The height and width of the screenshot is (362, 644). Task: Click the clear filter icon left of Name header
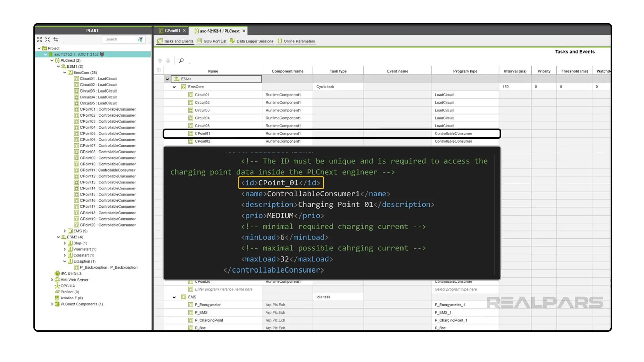pos(159,70)
